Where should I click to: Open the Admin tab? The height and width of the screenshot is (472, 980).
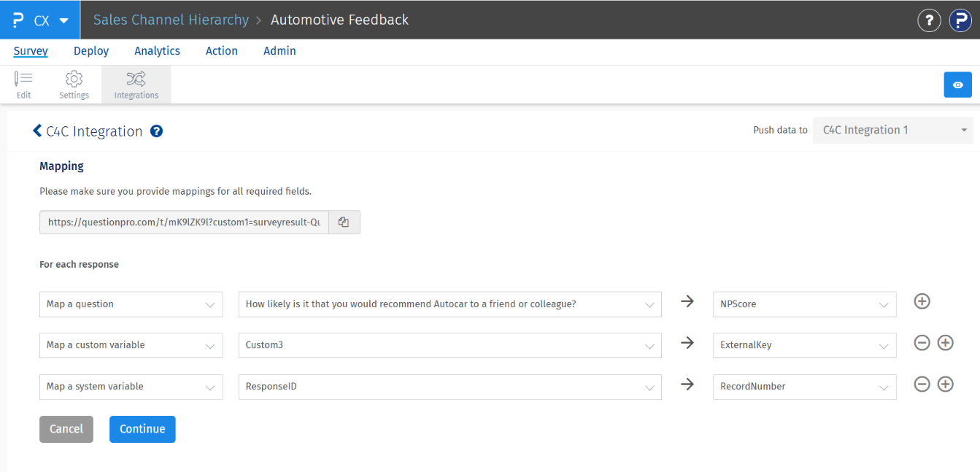click(x=279, y=50)
